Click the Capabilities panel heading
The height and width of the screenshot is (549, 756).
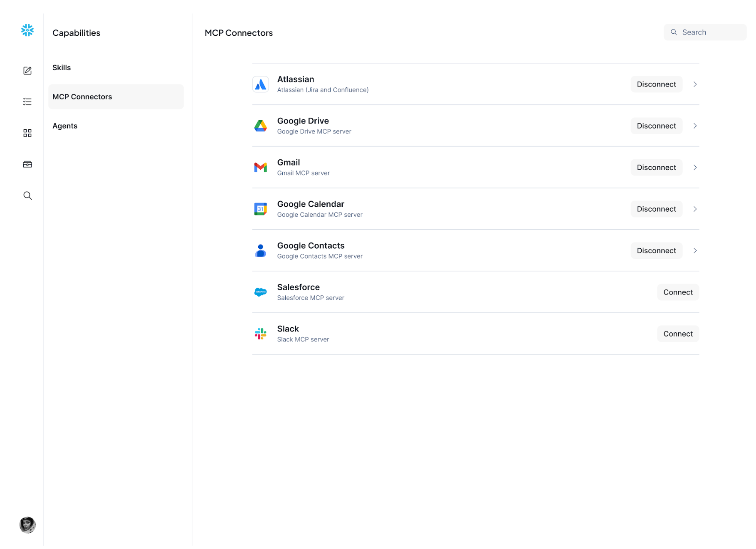77,33
